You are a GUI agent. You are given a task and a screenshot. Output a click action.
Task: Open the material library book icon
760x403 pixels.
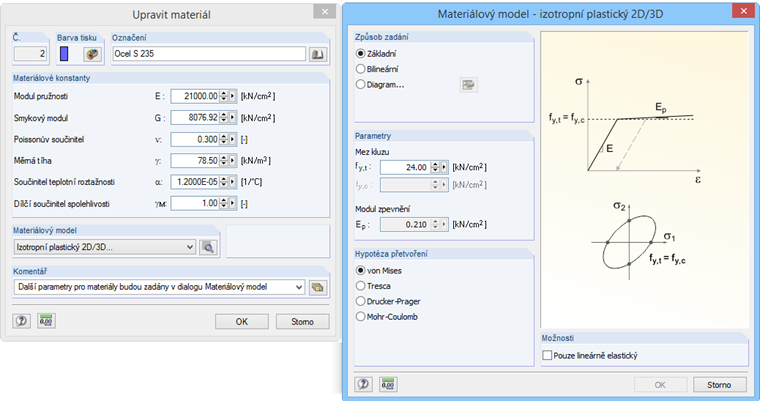click(x=318, y=53)
